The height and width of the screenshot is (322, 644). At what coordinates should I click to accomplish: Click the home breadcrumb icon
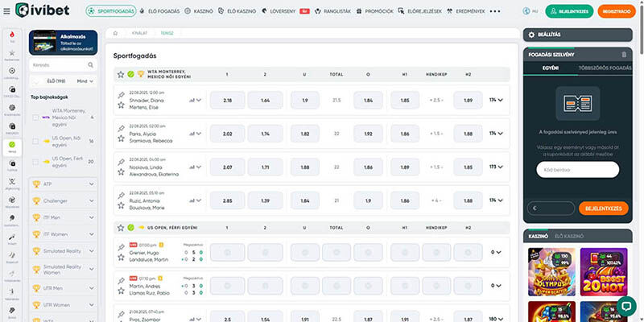click(115, 33)
